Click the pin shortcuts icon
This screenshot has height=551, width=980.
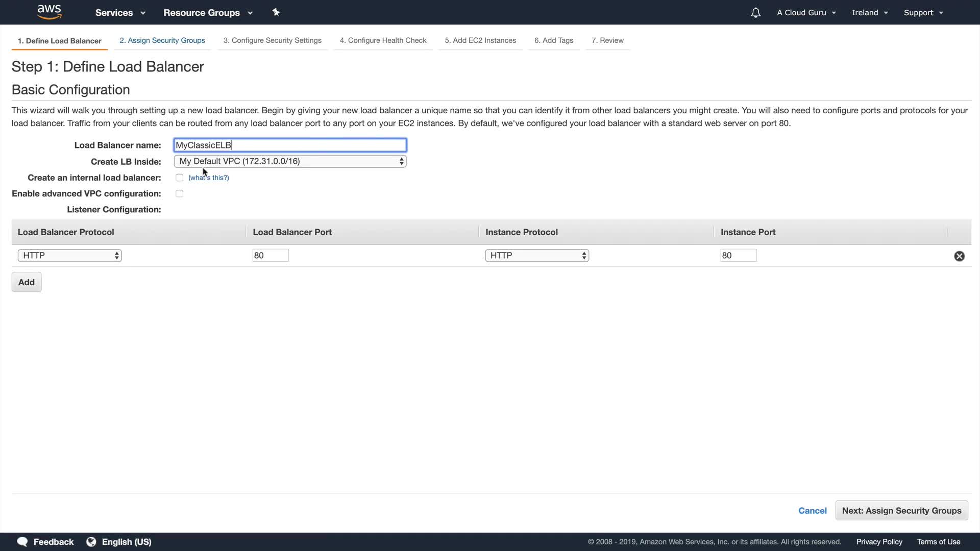276,12
